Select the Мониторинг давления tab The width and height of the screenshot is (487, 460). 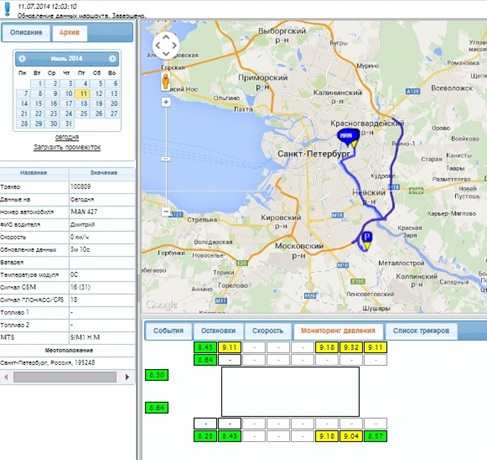(338, 331)
